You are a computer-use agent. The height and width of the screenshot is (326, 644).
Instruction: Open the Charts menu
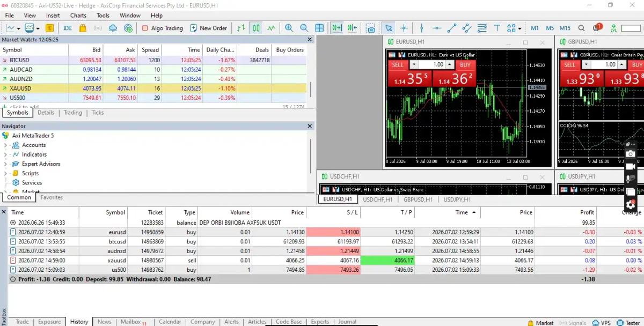click(78, 16)
